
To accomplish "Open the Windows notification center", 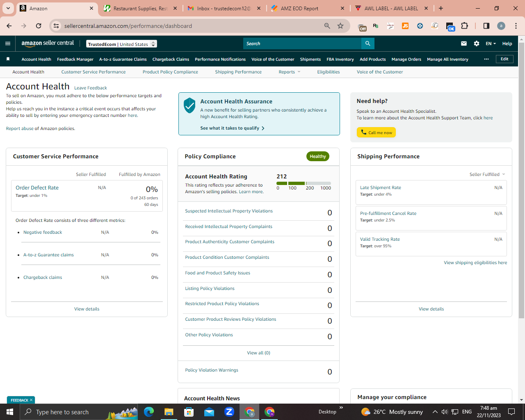I will tap(511, 412).
